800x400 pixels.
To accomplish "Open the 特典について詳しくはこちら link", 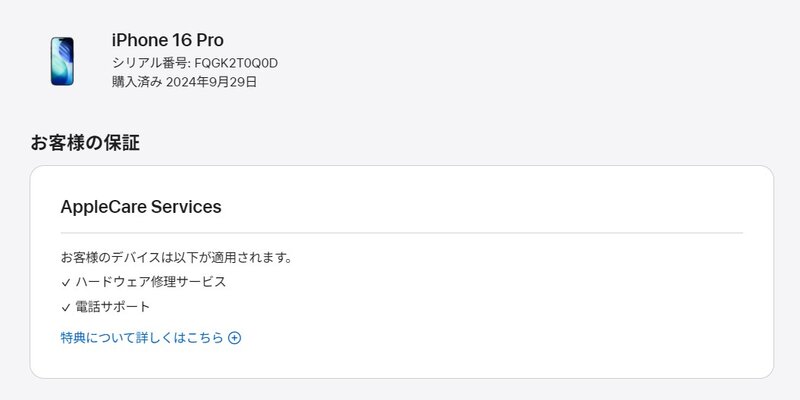I will point(142,338).
